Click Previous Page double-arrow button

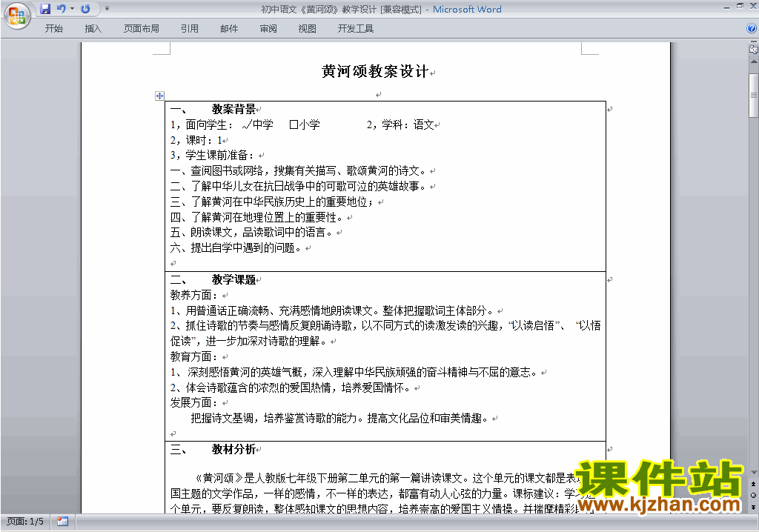[753, 484]
